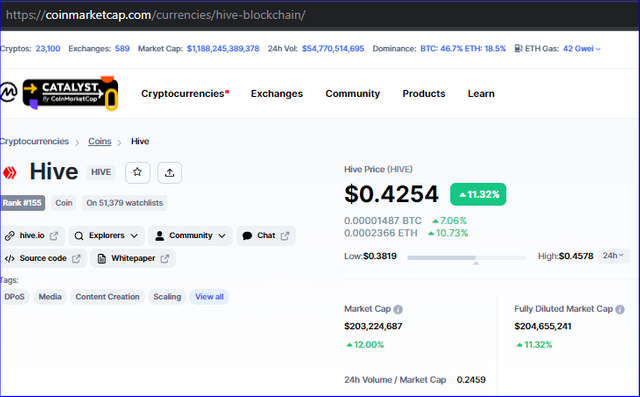Viewport: 640px width, 397px height.
Task: Click the chain link icon beside hive.io
Action: click(10, 236)
